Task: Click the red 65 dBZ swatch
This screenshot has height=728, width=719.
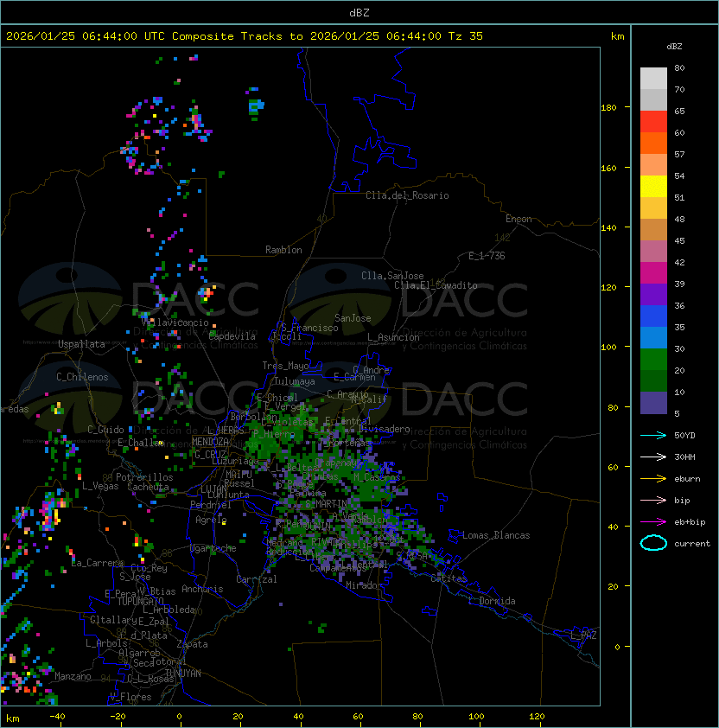Action: click(653, 122)
